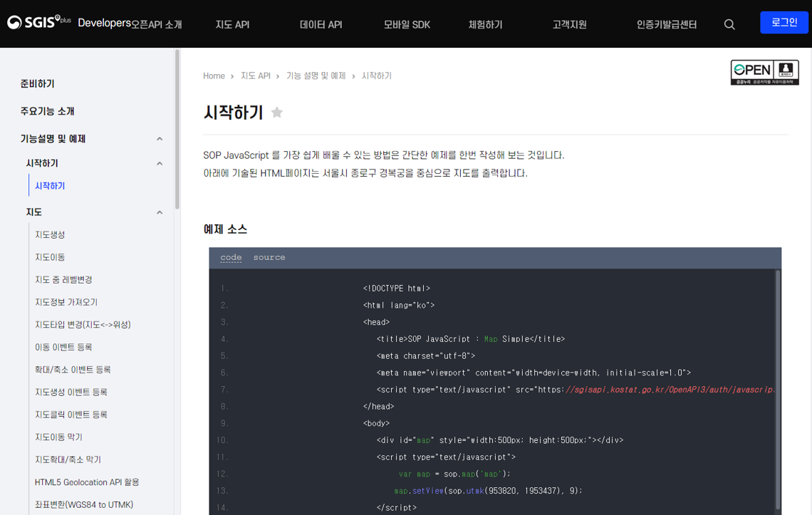
Task: Click the 시작하기 breadcrumb item
Action: pos(377,76)
